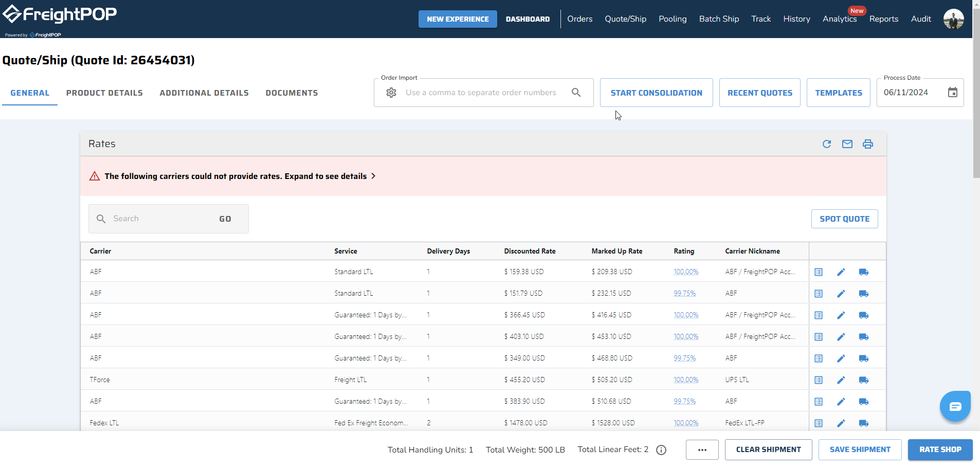Open the Process Date calendar picker

(953, 93)
